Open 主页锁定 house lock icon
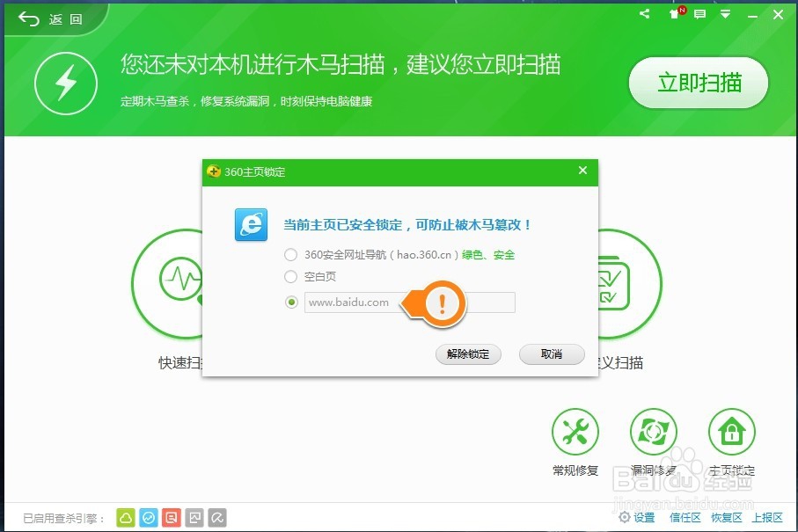The image size is (798, 532). tap(732, 432)
